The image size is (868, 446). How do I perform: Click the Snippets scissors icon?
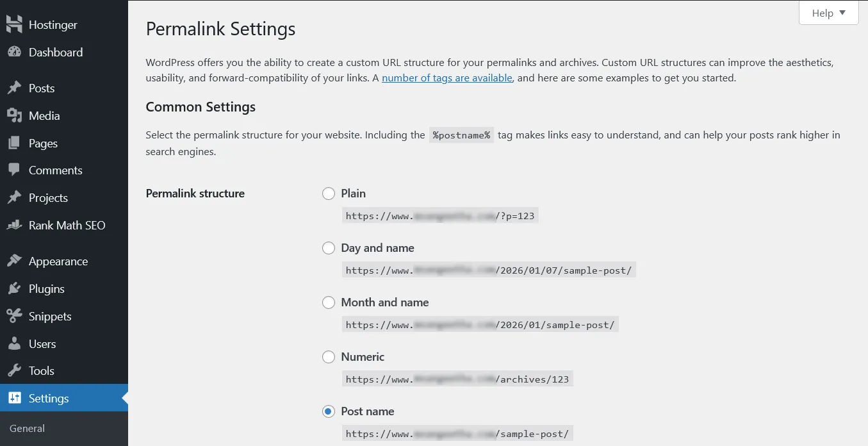(x=14, y=316)
